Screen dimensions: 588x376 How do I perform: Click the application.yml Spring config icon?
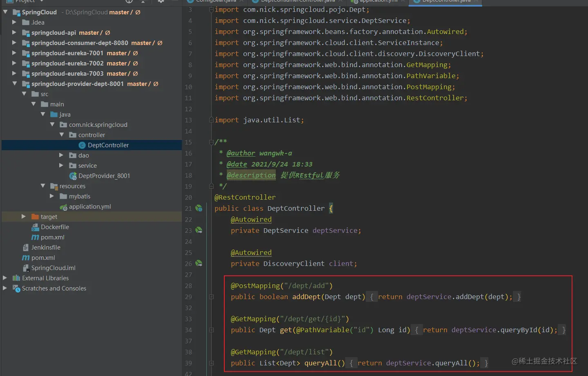click(x=63, y=207)
